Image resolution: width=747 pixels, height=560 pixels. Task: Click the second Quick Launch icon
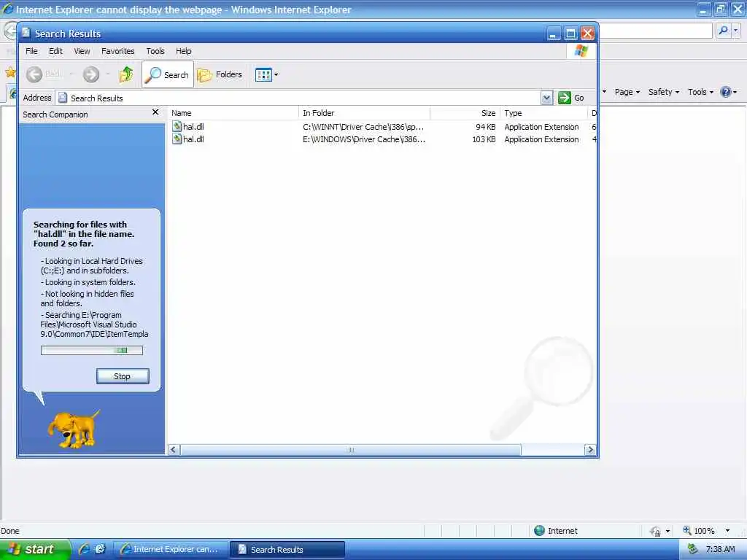(100, 549)
